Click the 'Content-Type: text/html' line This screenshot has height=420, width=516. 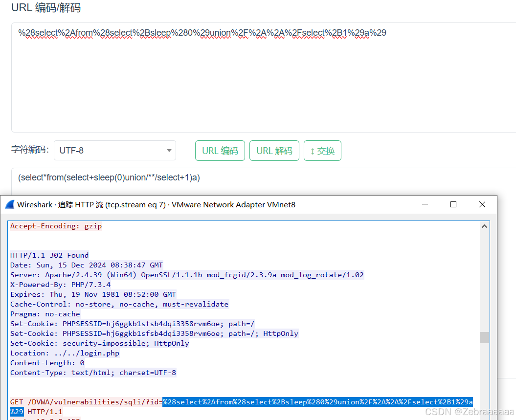tap(93, 373)
